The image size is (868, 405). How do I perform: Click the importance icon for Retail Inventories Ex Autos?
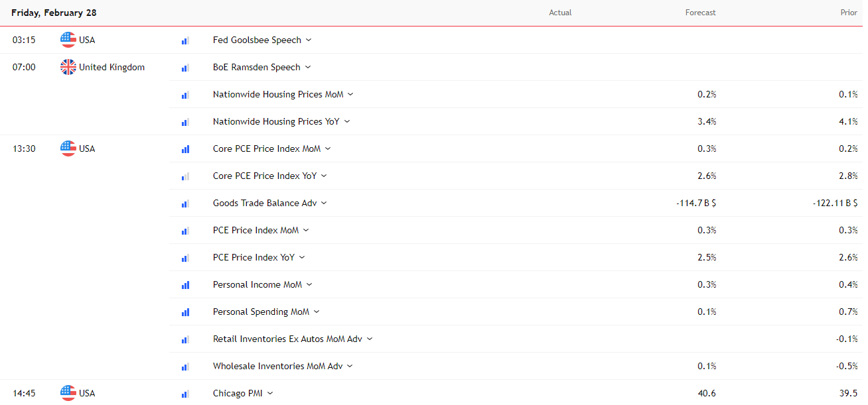pyautogui.click(x=185, y=339)
